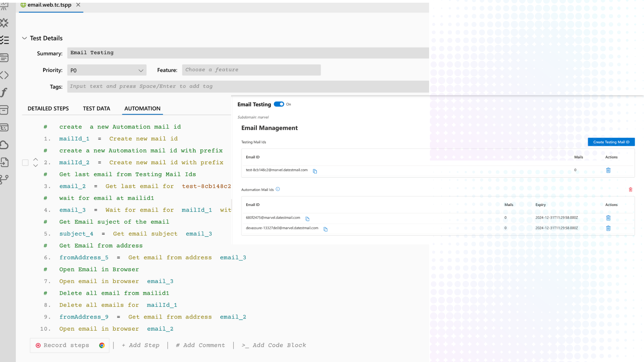Click Create Testing Mail ID button

[611, 142]
